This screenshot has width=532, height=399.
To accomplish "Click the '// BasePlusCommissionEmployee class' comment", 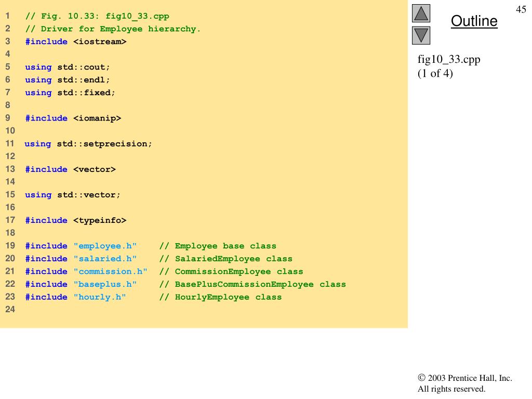I will point(253,284).
